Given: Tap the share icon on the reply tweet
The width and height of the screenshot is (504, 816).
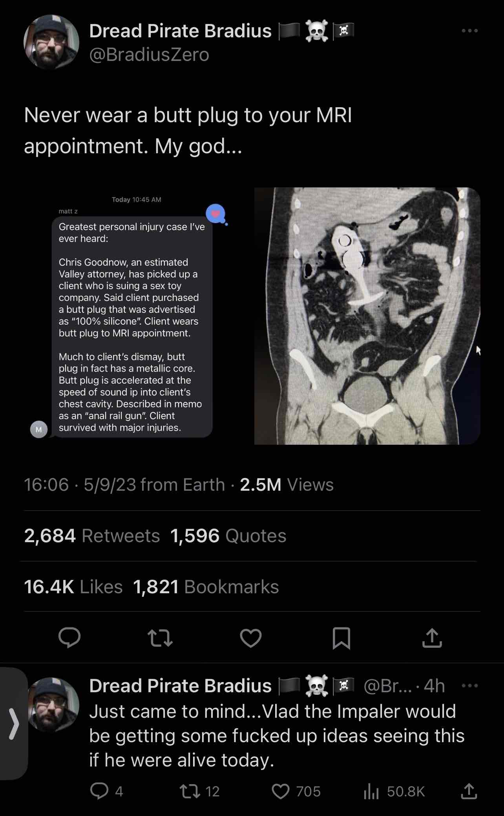Looking at the screenshot, I should [x=469, y=791].
